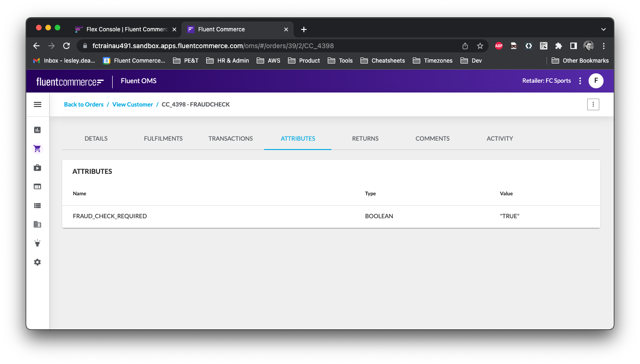The width and height of the screenshot is (640, 364).
Task: Open the list icon in sidebar
Action: click(37, 206)
